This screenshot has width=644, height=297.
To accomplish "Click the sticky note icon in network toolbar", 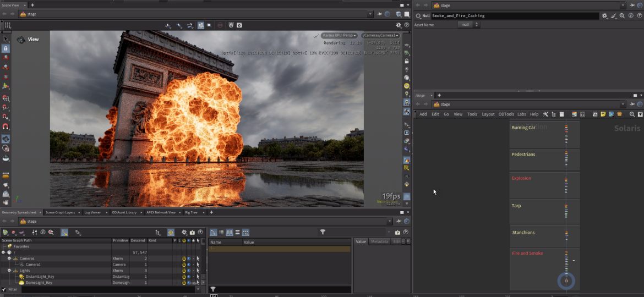I will tap(603, 114).
